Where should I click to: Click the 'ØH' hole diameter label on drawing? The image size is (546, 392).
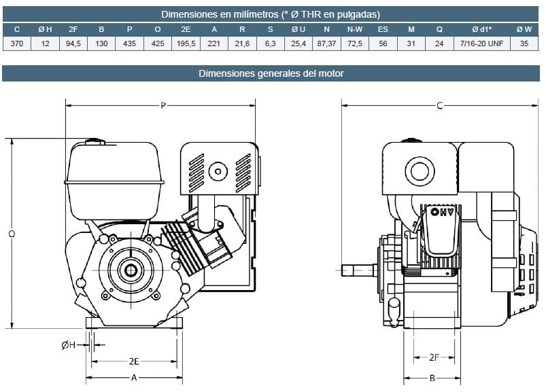(x=68, y=345)
